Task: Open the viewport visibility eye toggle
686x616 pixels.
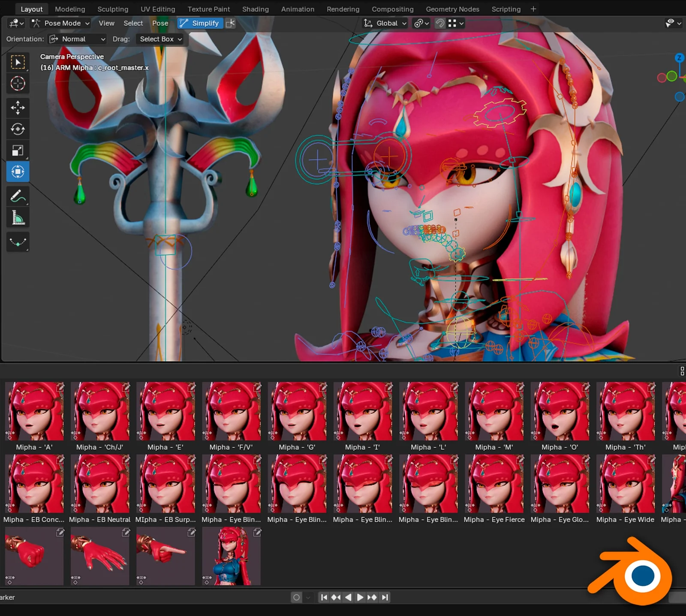Action: pyautogui.click(x=670, y=23)
